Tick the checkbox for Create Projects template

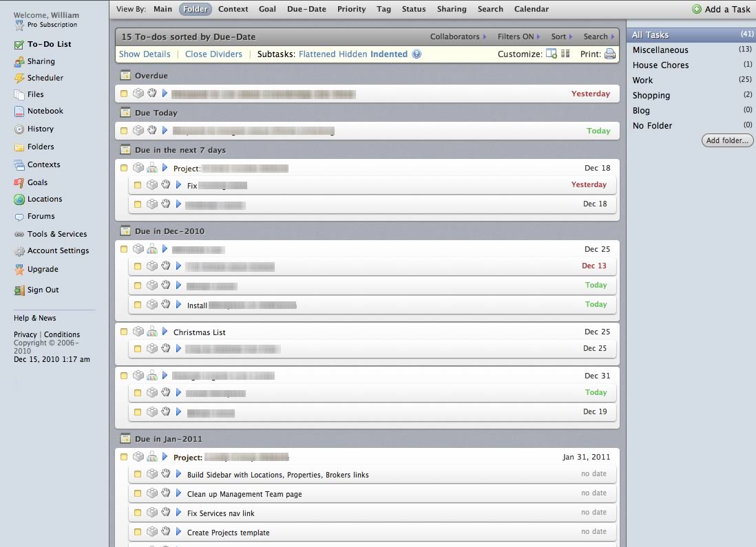coord(138,532)
